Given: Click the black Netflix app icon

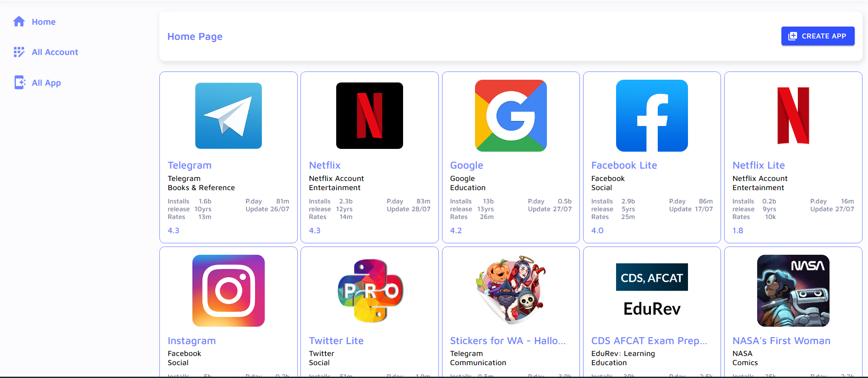Looking at the screenshot, I should (369, 115).
